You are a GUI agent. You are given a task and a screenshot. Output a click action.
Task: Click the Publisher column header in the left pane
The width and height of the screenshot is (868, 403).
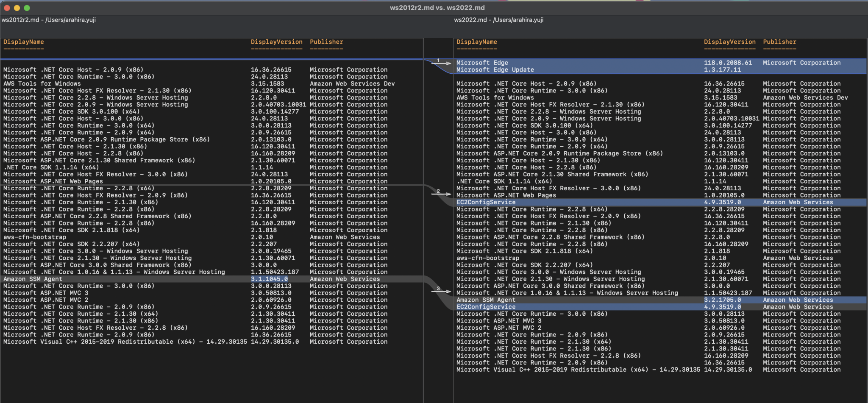tap(326, 42)
